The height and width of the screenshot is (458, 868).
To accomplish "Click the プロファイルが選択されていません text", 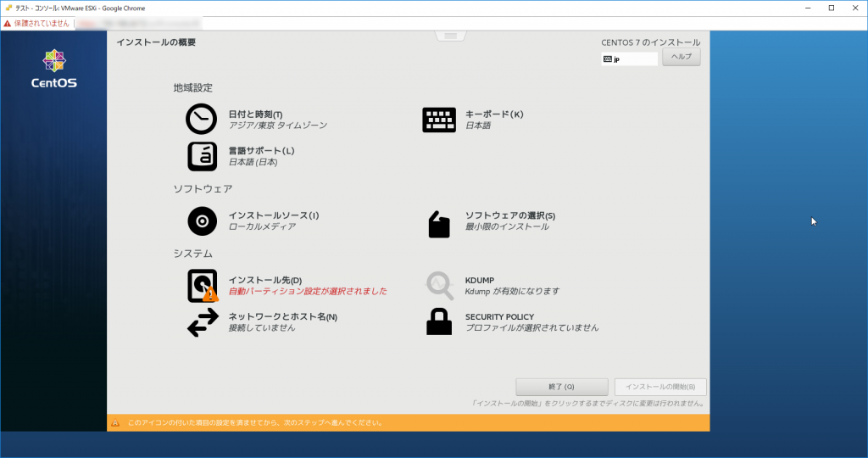I will [x=531, y=328].
